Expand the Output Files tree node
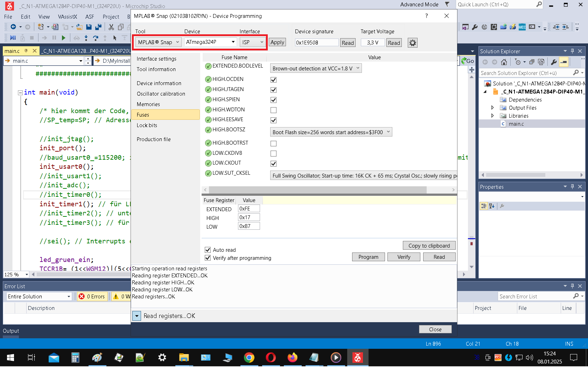This screenshot has width=588, height=367. tap(492, 108)
